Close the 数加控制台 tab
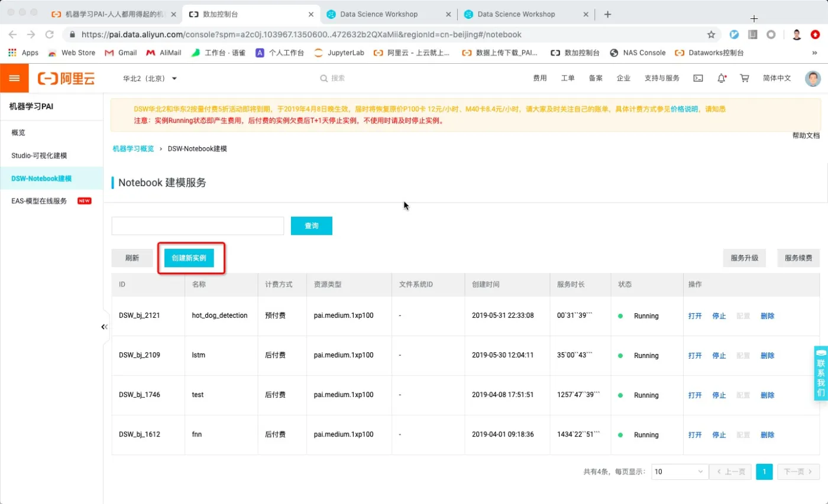Image resolution: width=828 pixels, height=504 pixels. tap(312, 14)
